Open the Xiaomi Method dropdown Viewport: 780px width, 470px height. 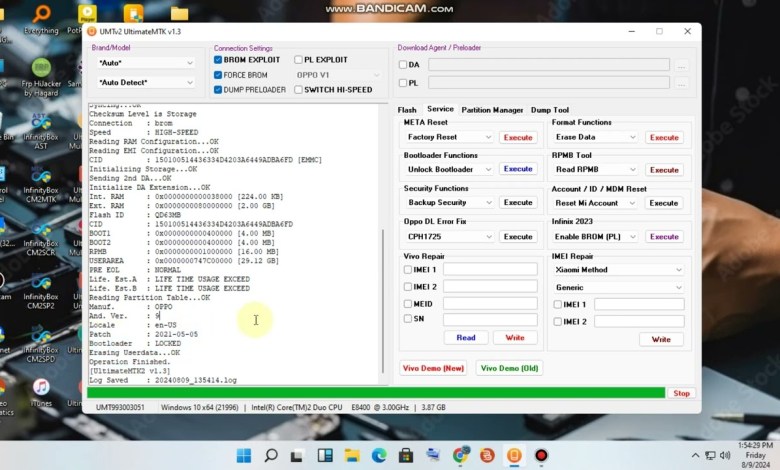[618, 270]
